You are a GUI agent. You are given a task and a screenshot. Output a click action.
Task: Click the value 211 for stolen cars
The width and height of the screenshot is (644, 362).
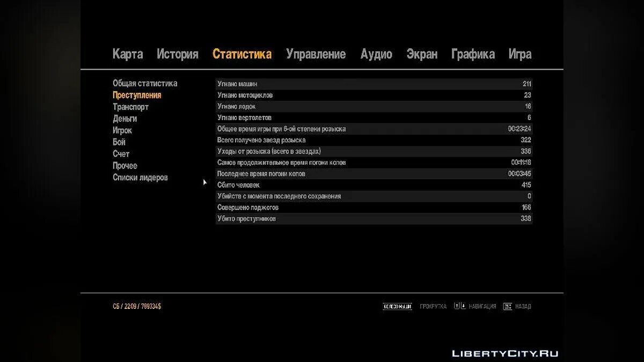pos(526,84)
